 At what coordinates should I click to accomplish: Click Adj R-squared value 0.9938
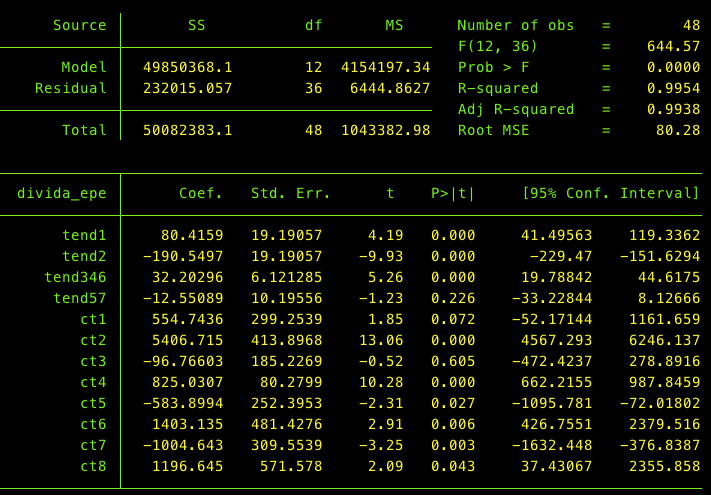pyautogui.click(x=673, y=109)
